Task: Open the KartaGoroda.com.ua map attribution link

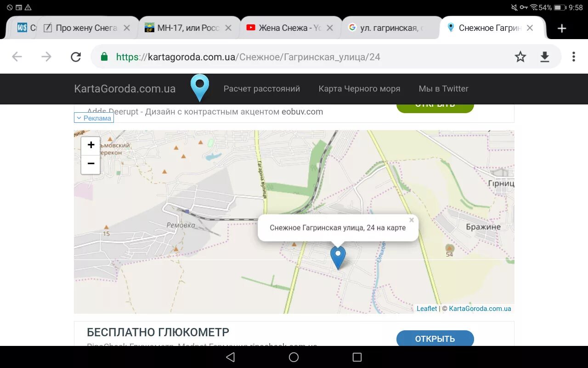Action: click(480, 309)
